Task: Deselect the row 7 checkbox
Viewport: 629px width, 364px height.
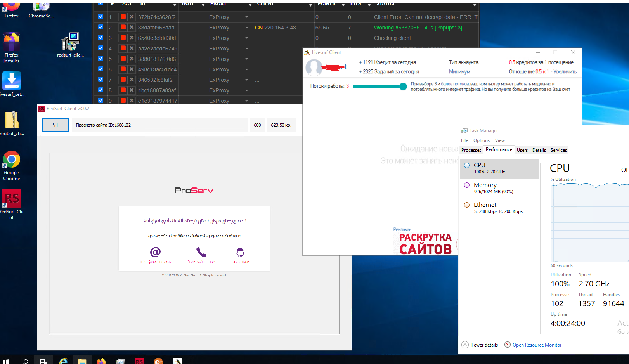Action: [101, 80]
